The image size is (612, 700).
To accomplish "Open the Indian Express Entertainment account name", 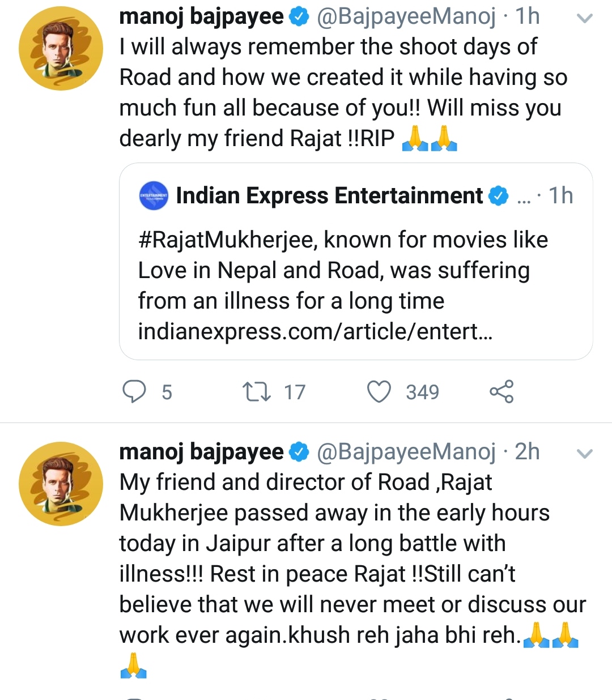I will tap(329, 196).
